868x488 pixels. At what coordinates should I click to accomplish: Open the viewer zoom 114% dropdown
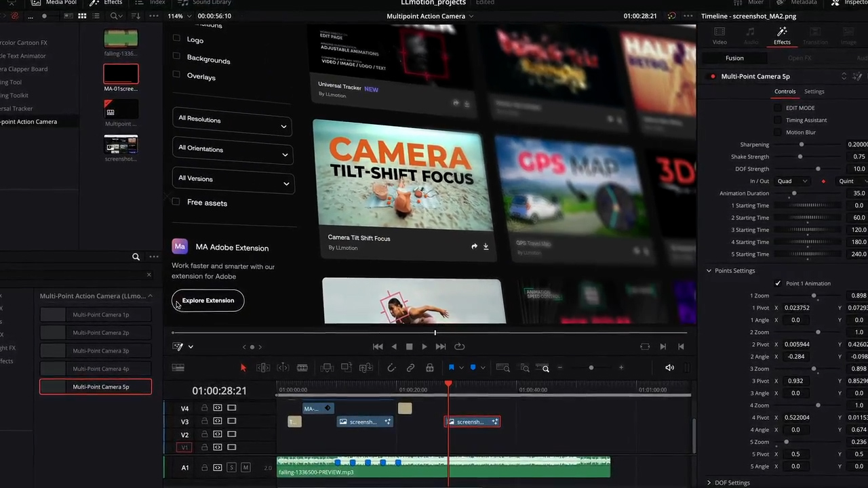point(179,16)
